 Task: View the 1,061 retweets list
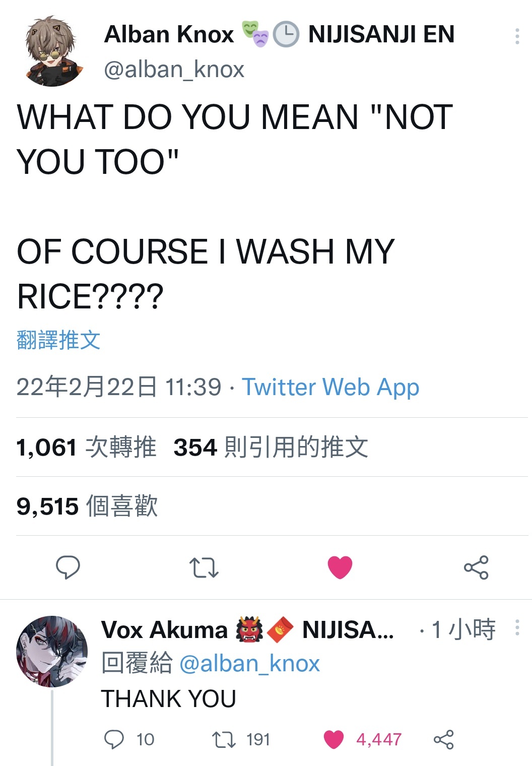click(x=86, y=447)
